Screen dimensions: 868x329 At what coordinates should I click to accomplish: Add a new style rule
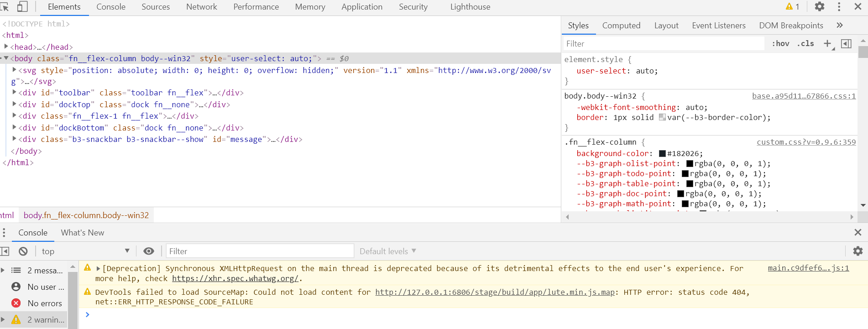click(827, 43)
